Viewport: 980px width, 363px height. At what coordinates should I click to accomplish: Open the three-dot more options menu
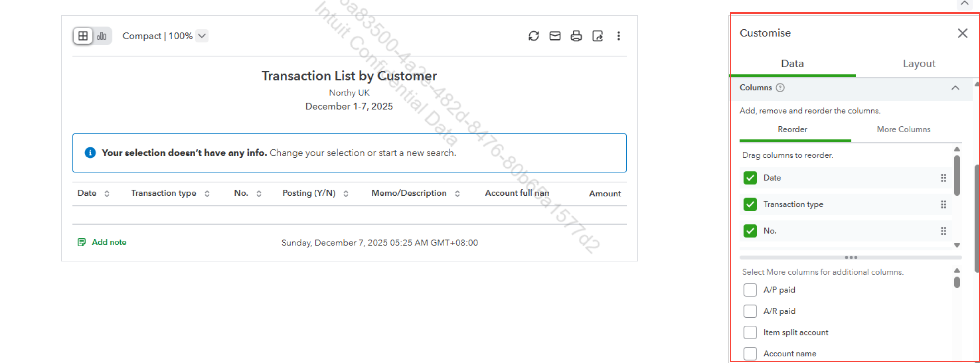(x=619, y=36)
